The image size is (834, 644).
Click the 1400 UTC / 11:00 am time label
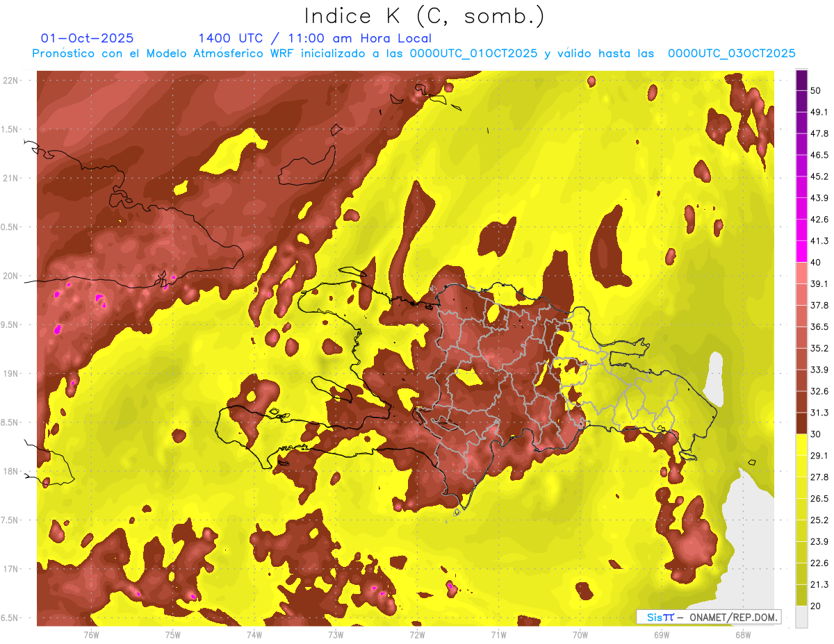coord(315,38)
